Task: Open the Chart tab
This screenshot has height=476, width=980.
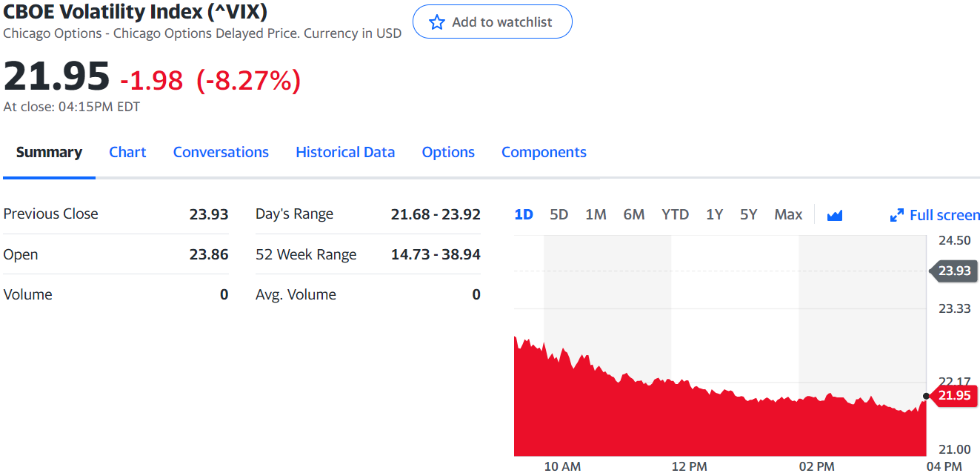Action: (x=127, y=152)
